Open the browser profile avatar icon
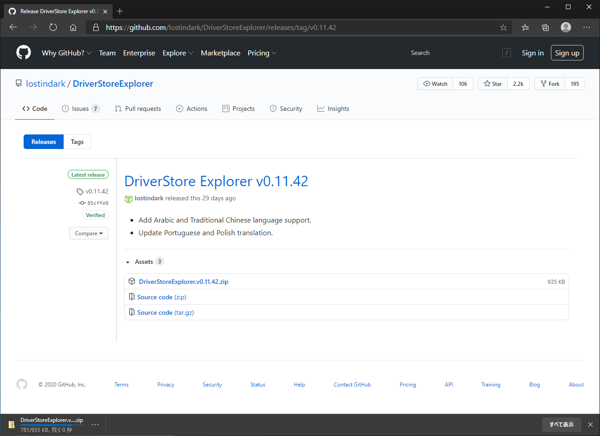Image resolution: width=600 pixels, height=436 pixels. click(566, 28)
